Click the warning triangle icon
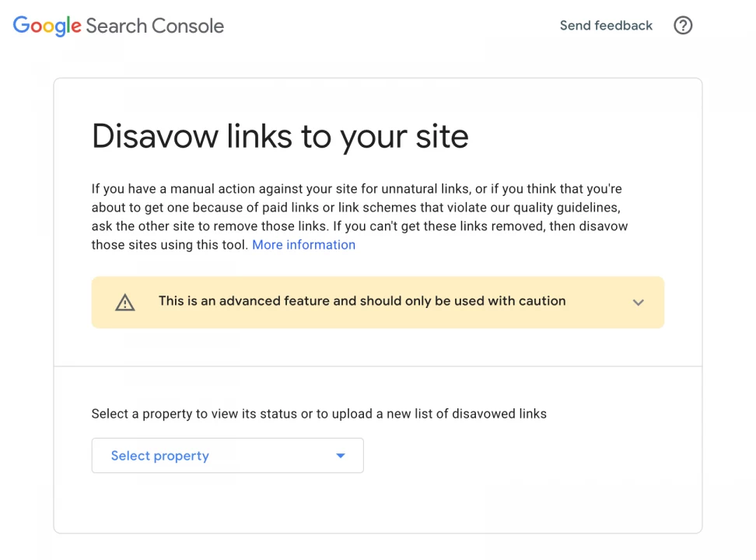The height and width of the screenshot is (560, 756). pyautogui.click(x=125, y=303)
